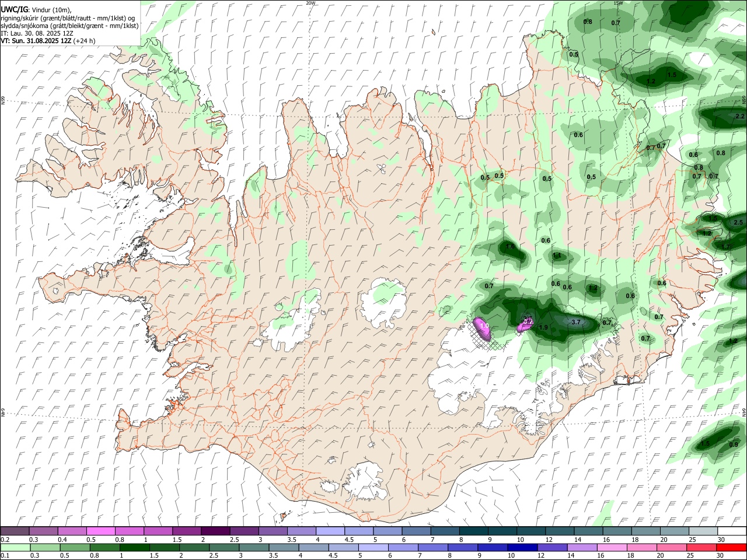Viewport: 747px width, 560px height.
Task: Click the 15W longitude label
Action: [x=618, y=3]
